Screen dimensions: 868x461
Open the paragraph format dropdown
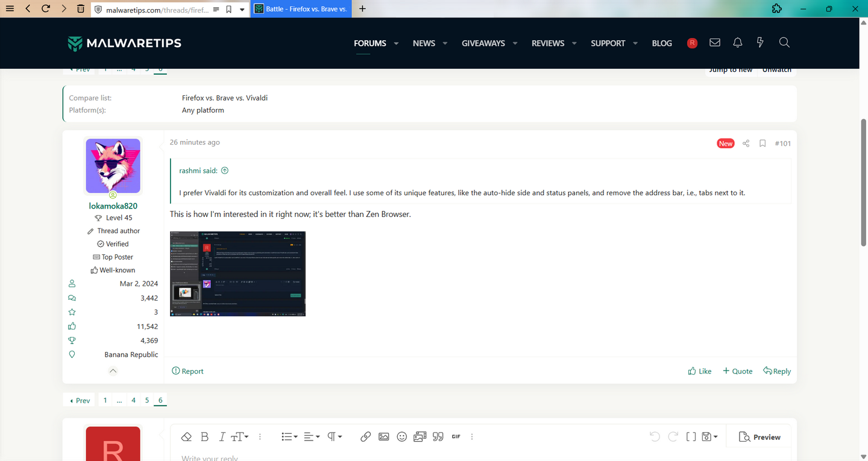[335, 437]
